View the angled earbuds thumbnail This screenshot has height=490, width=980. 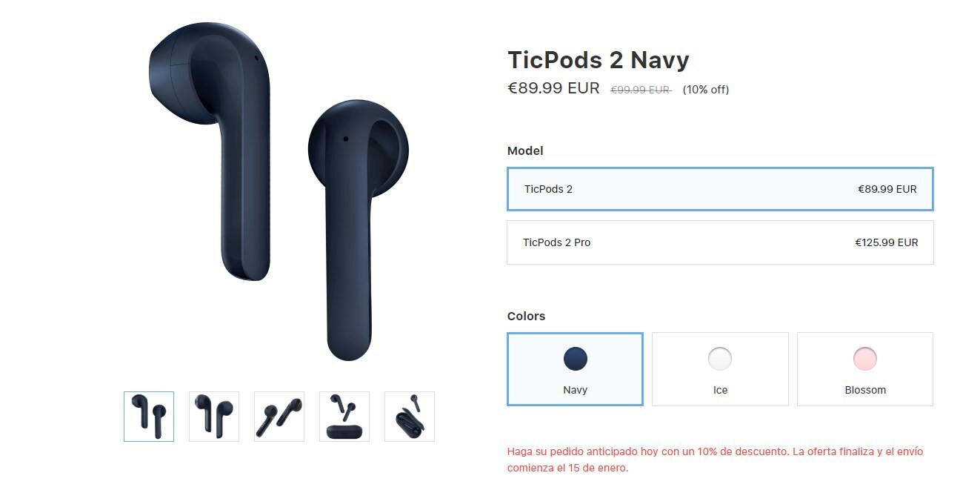[279, 417]
